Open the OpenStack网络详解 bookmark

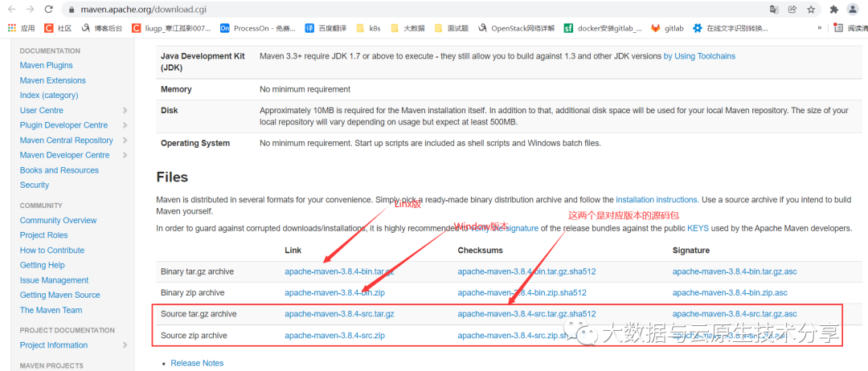(516, 28)
